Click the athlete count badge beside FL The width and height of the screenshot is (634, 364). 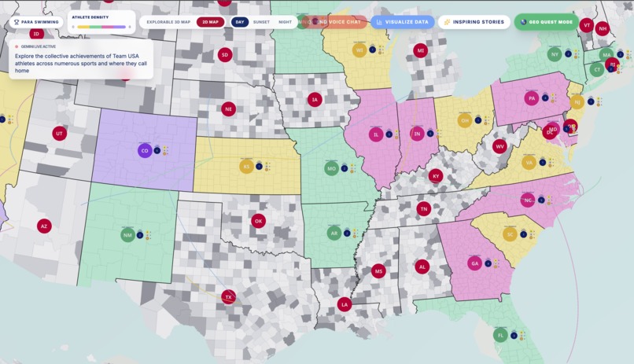coord(514,336)
